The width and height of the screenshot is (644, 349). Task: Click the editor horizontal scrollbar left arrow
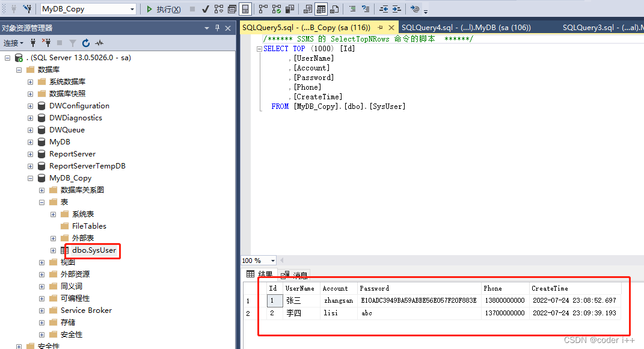(x=282, y=261)
